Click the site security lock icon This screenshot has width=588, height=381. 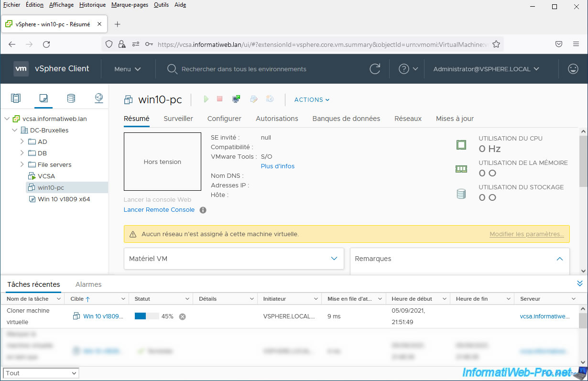(122, 44)
